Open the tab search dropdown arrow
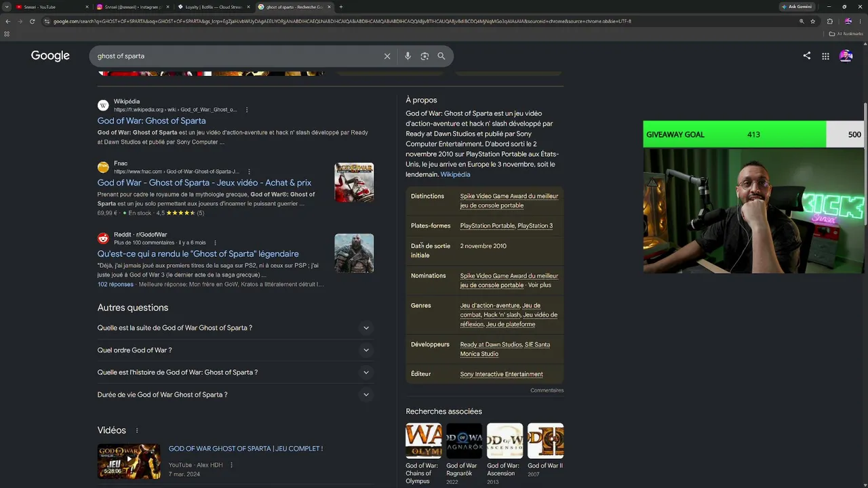The image size is (868, 488). tap(7, 7)
